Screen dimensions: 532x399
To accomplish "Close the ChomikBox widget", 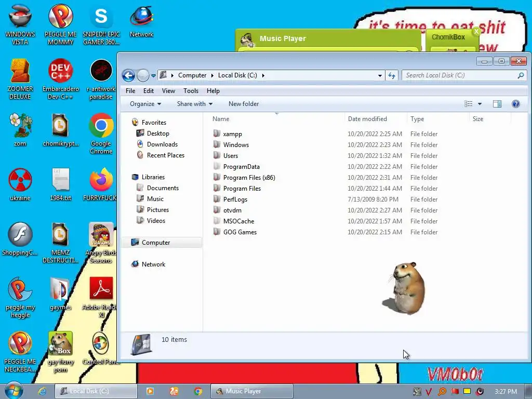I will click(476, 32).
